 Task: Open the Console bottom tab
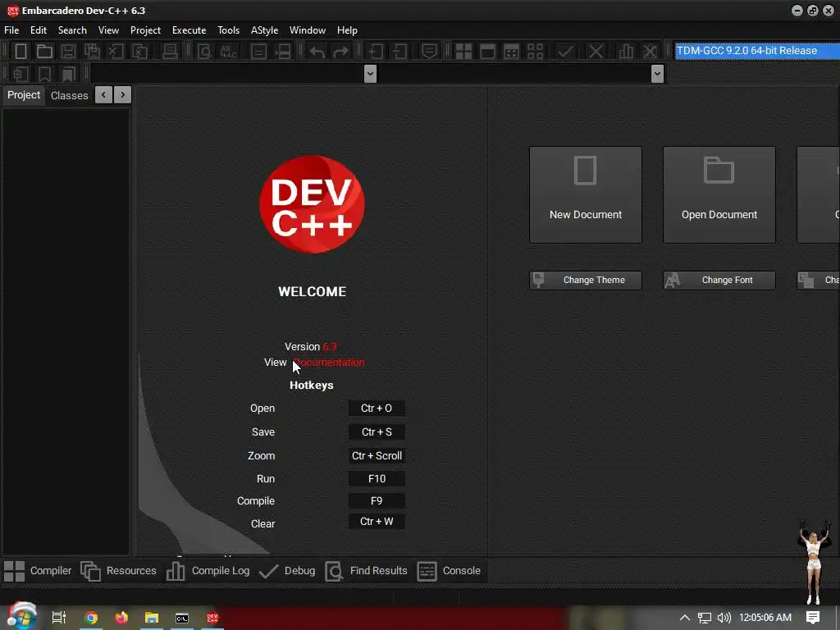click(x=449, y=571)
